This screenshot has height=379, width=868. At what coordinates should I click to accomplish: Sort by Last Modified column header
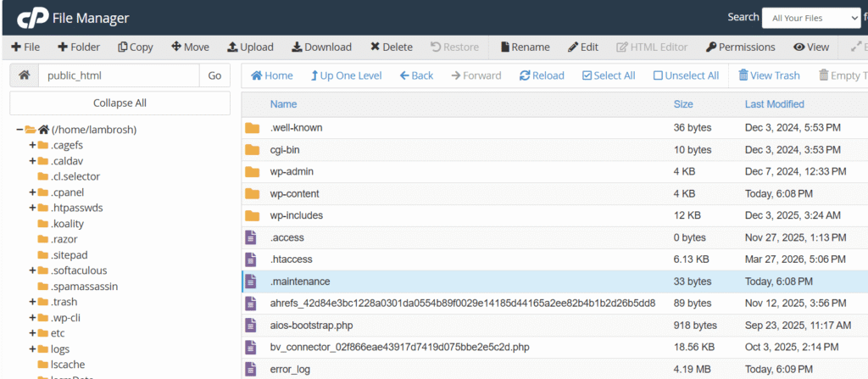coord(775,104)
